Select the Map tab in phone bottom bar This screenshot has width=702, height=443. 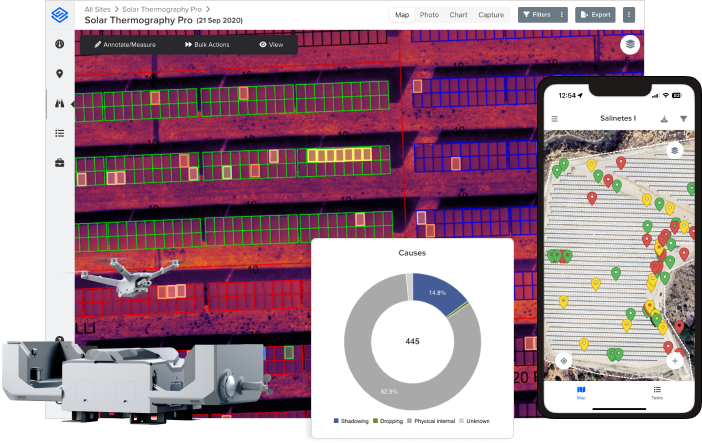[581, 392]
